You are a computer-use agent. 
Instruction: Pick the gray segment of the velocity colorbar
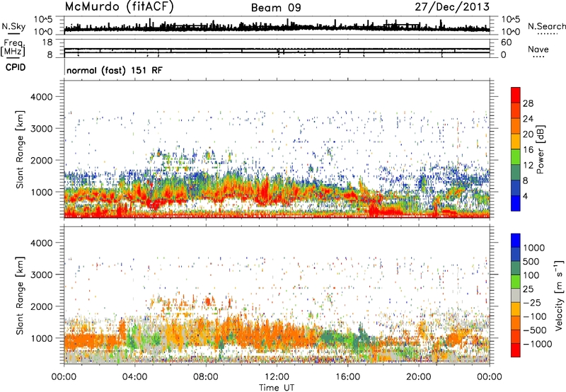click(x=516, y=295)
